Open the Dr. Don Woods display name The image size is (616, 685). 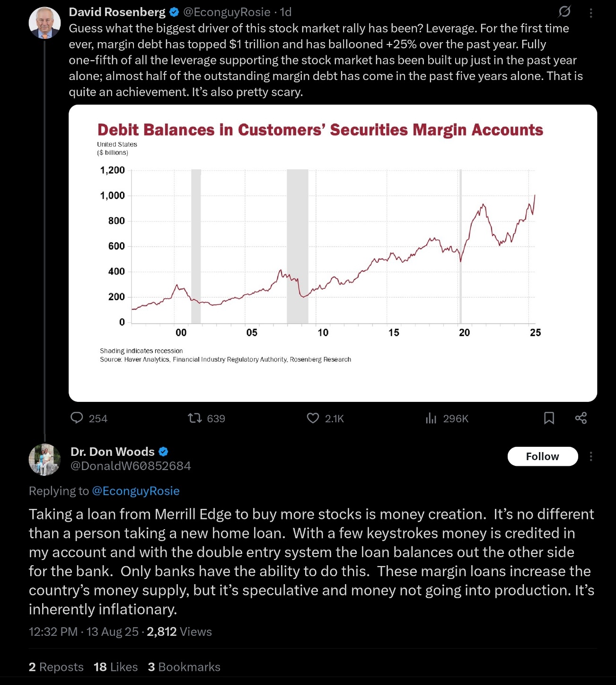click(x=113, y=452)
